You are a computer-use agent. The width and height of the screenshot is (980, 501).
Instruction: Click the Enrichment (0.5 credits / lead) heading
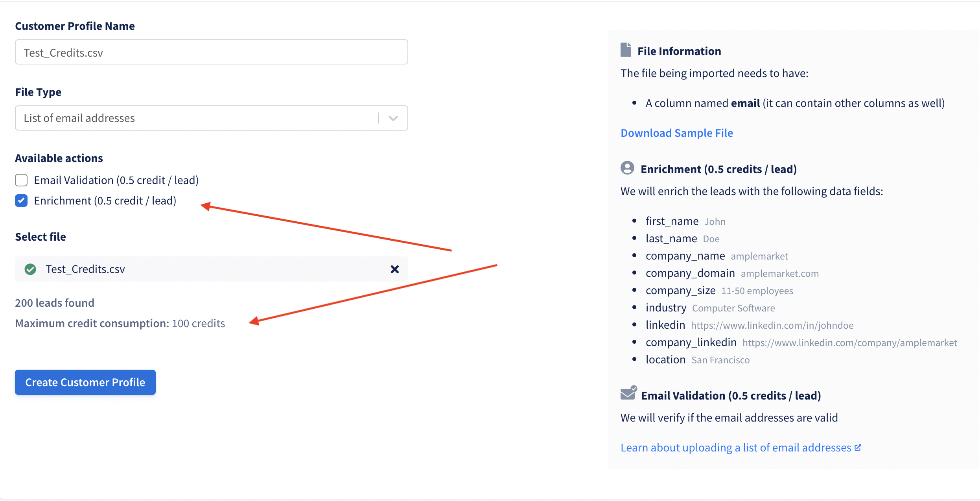(718, 169)
